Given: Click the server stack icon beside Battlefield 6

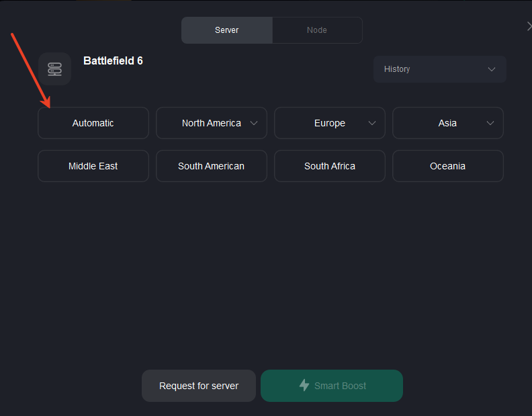Looking at the screenshot, I should 54,69.
